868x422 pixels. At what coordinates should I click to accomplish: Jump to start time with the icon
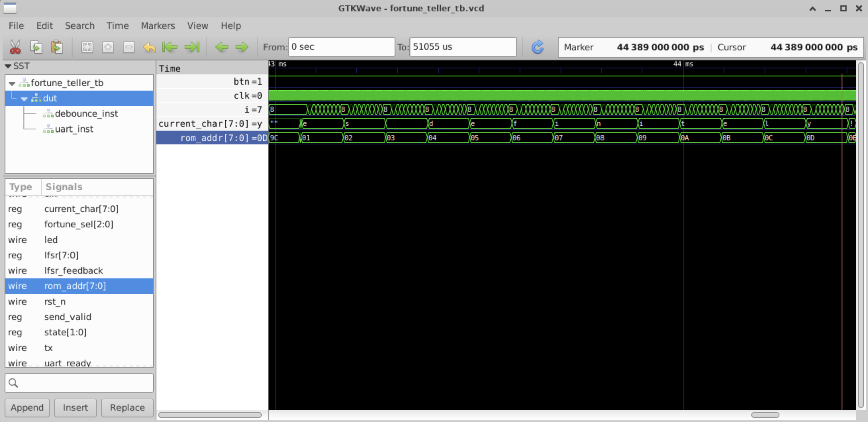point(170,47)
